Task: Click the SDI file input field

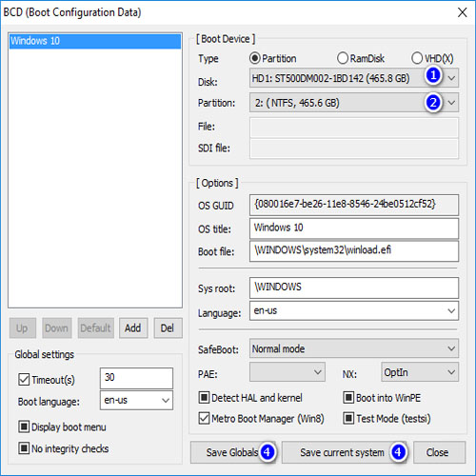Action: click(x=354, y=149)
